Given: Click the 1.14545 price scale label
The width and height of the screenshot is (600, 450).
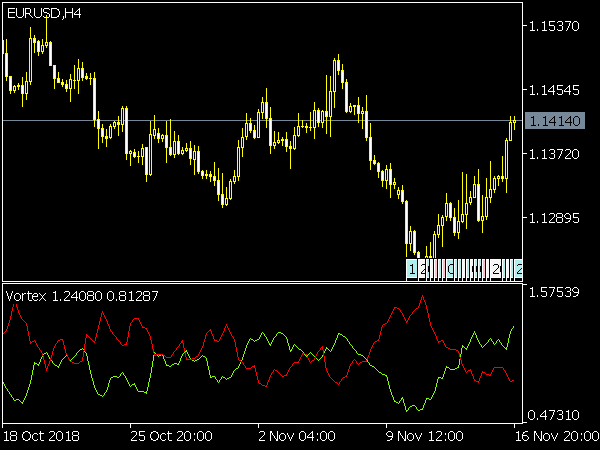Looking at the screenshot, I should point(554,90).
